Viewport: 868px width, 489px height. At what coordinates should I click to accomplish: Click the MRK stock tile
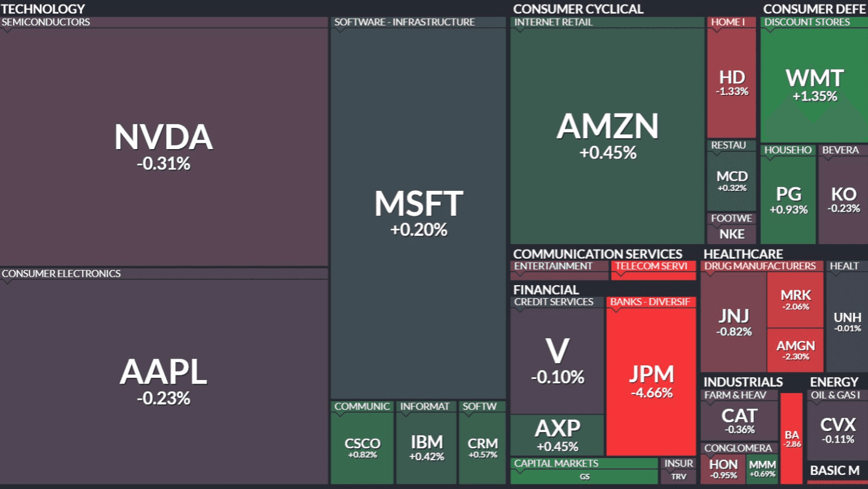point(795,299)
